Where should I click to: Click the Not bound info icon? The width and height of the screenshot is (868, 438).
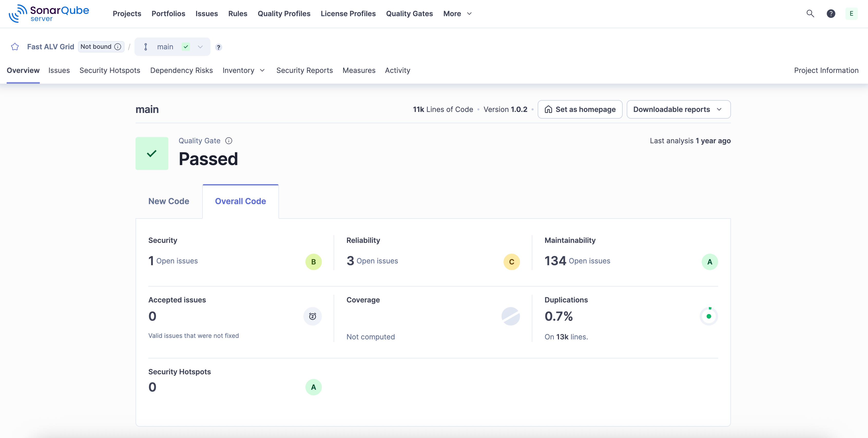pos(118,47)
